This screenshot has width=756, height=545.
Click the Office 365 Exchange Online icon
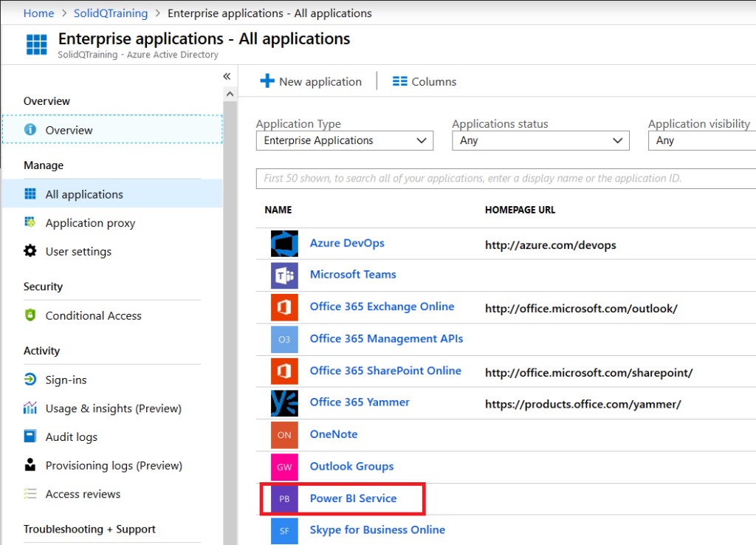284,307
